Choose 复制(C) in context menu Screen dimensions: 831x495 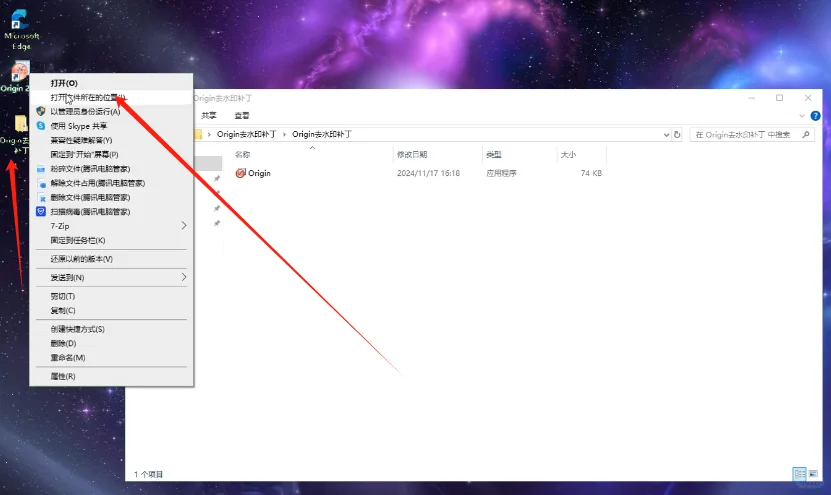coord(111,311)
